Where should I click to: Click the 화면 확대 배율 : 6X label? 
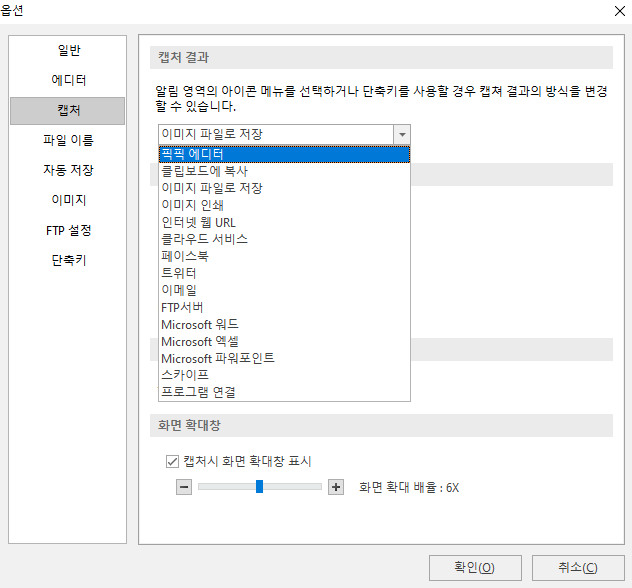coord(409,488)
